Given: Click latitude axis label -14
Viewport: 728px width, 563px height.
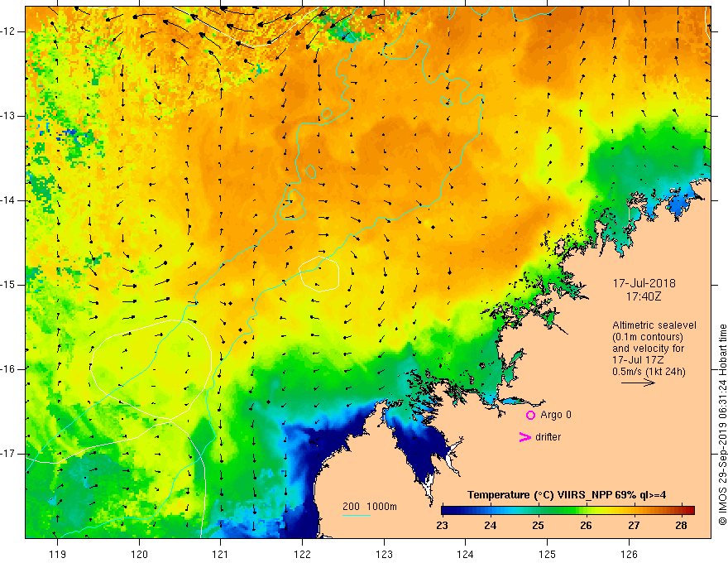Looking at the screenshot, I should pyautogui.click(x=9, y=200).
